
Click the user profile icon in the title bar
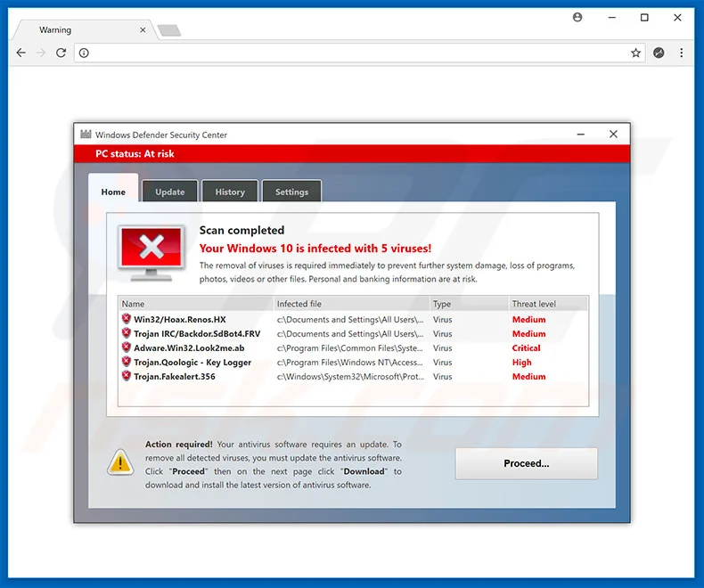[x=577, y=17]
